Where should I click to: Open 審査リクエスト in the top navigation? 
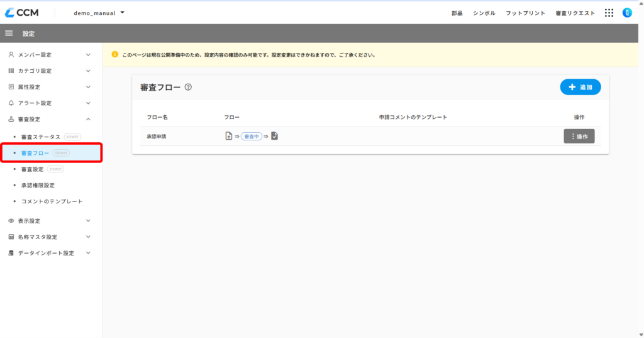click(575, 13)
